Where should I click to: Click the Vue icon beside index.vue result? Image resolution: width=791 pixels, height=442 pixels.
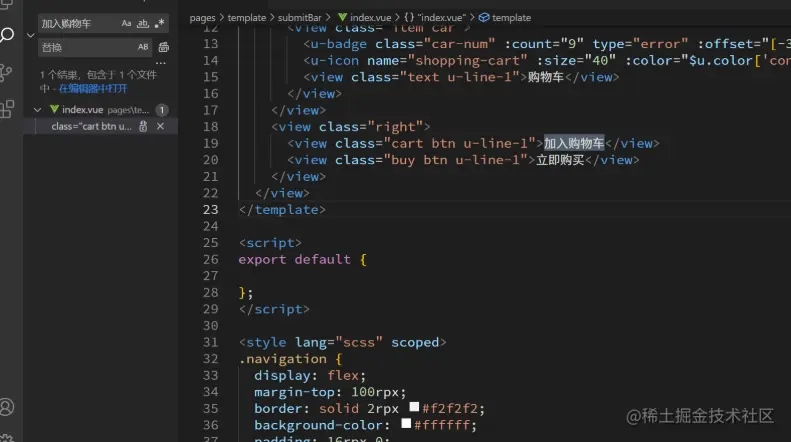(54, 109)
